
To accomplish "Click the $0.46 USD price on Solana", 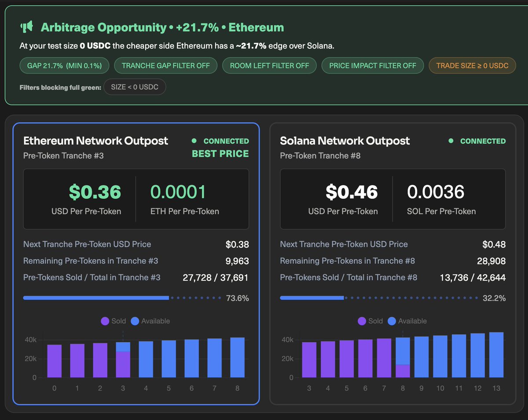I will pyautogui.click(x=352, y=192).
